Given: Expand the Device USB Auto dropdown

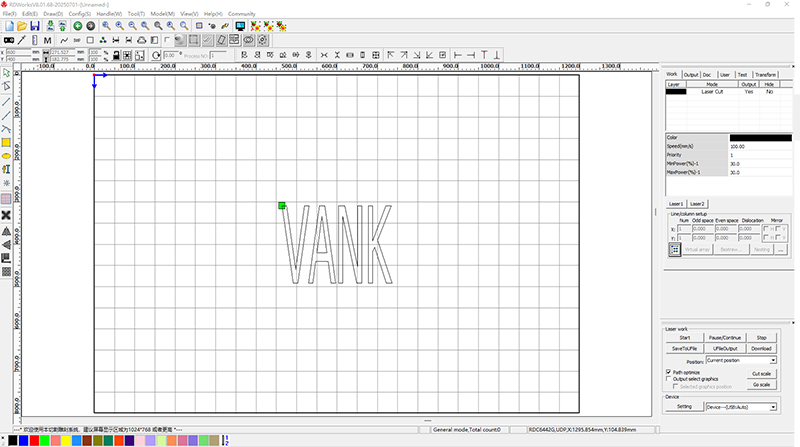Looking at the screenshot, I should coord(773,407).
